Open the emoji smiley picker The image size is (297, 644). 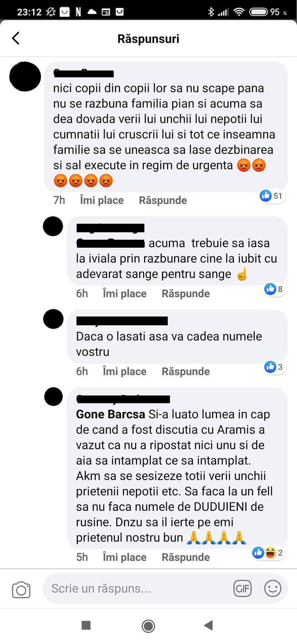pyautogui.click(x=272, y=588)
